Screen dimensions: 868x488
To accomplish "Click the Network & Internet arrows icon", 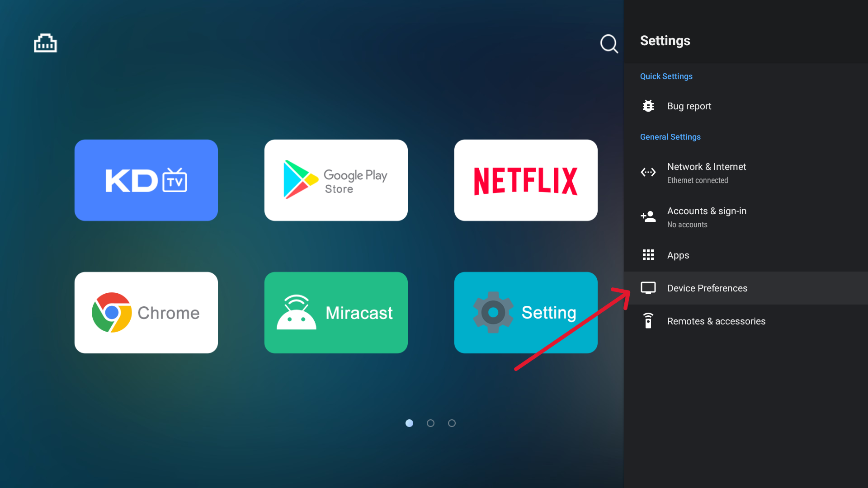I will pos(648,172).
